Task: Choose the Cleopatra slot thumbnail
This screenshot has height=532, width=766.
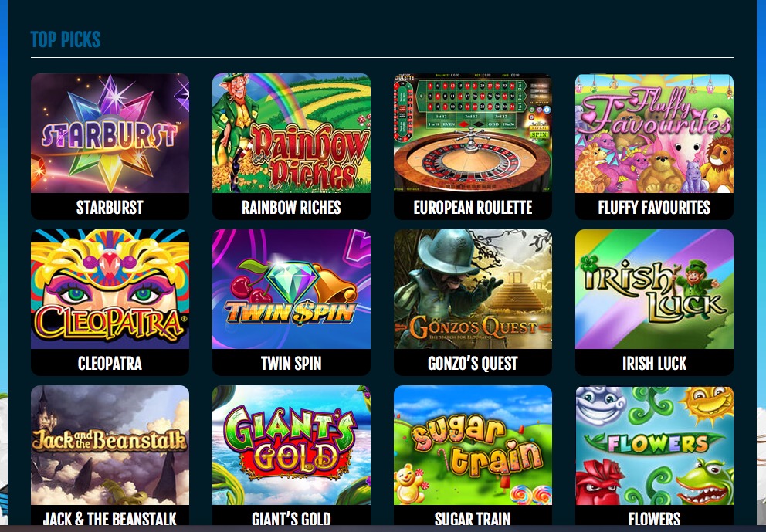Action: 110,290
